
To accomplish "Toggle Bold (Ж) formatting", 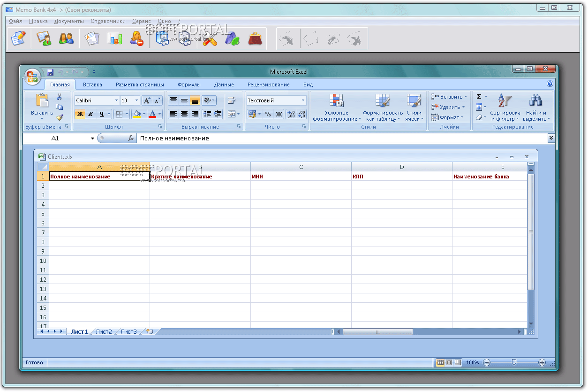I will coord(80,114).
